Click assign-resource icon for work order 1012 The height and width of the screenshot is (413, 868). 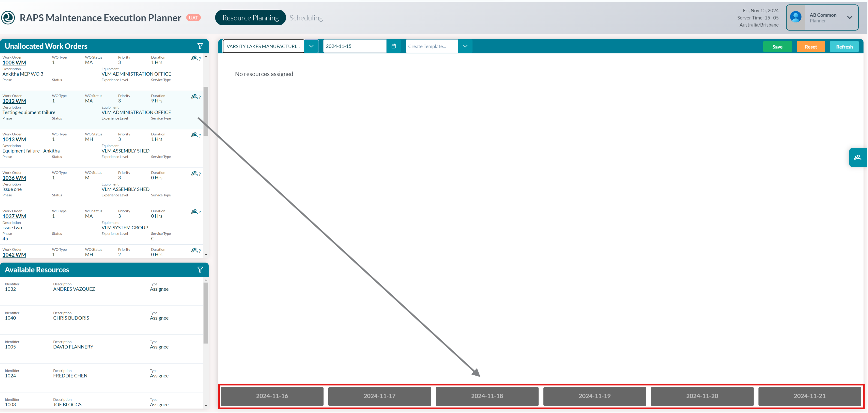[x=195, y=97]
